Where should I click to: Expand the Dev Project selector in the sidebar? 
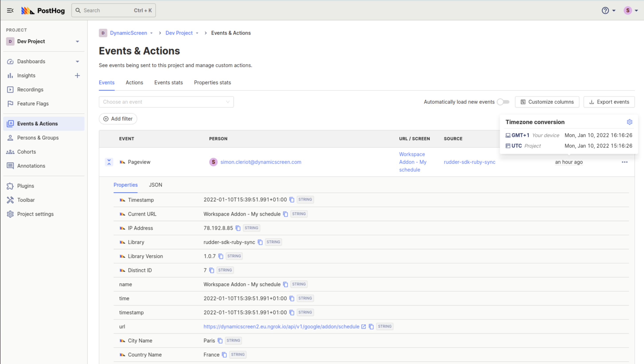77,42
